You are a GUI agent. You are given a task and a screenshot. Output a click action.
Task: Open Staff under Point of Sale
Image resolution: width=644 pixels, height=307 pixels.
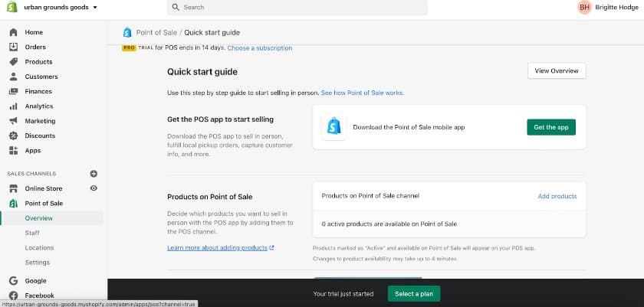[x=32, y=233]
